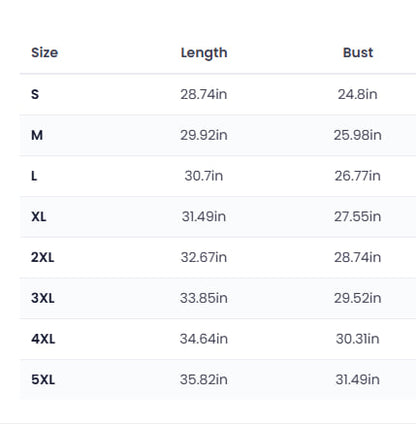Click the 27.55in bust cell
Viewport: 416px width, 426px height.
point(358,217)
